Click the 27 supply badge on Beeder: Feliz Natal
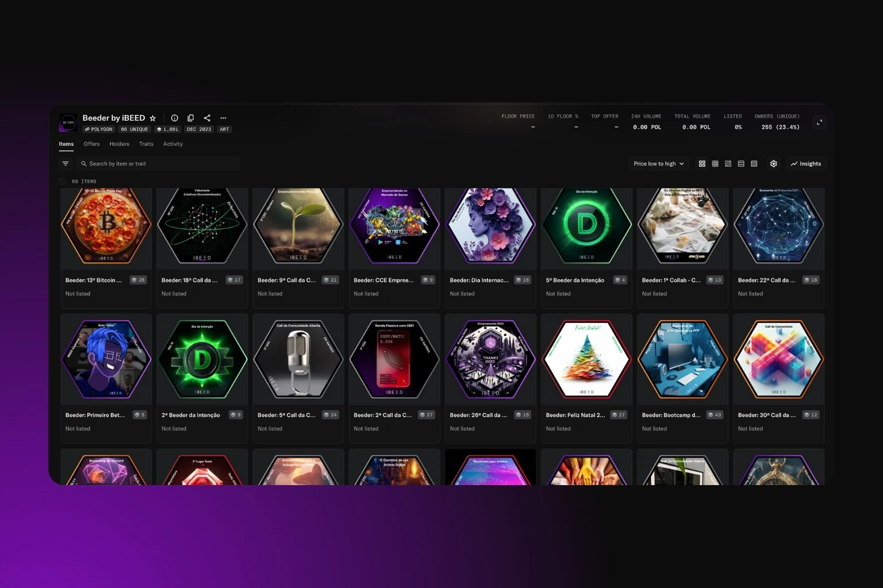 point(619,415)
